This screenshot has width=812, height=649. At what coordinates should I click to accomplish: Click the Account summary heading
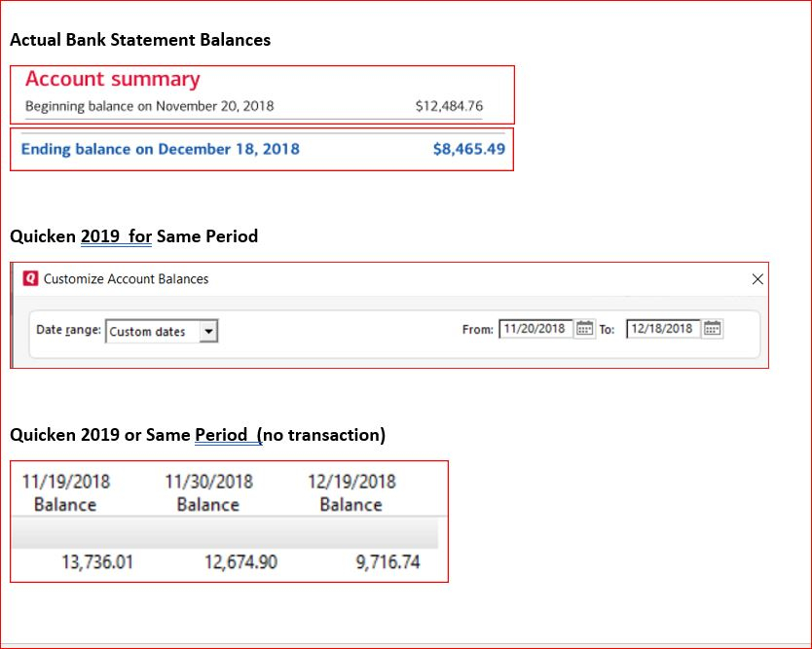[112, 79]
